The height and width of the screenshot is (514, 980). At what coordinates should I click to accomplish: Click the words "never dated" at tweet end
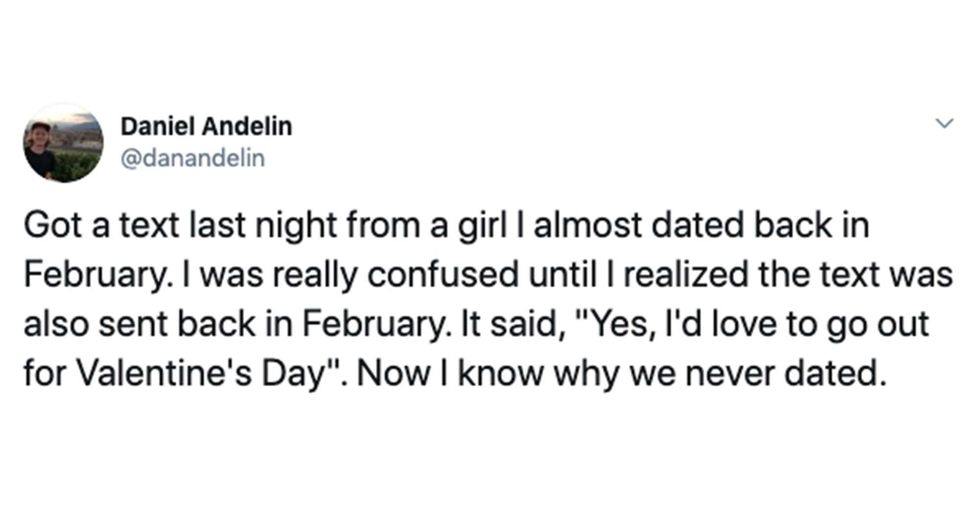click(x=786, y=373)
